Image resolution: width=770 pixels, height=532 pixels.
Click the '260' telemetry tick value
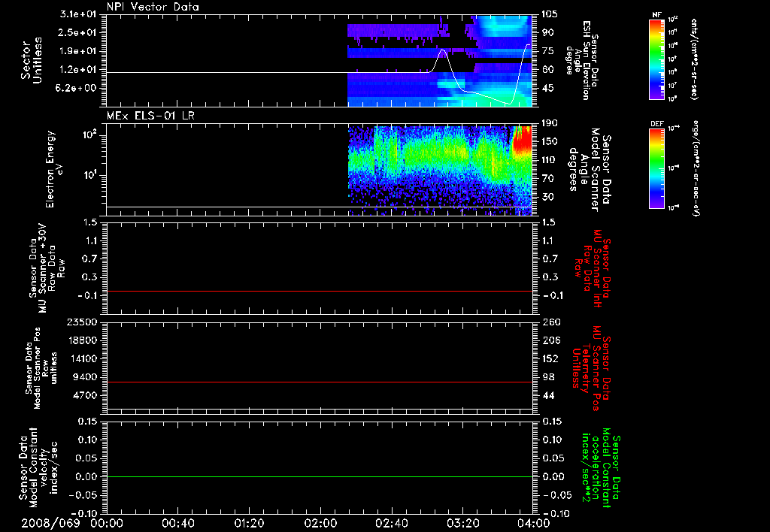(x=550, y=322)
